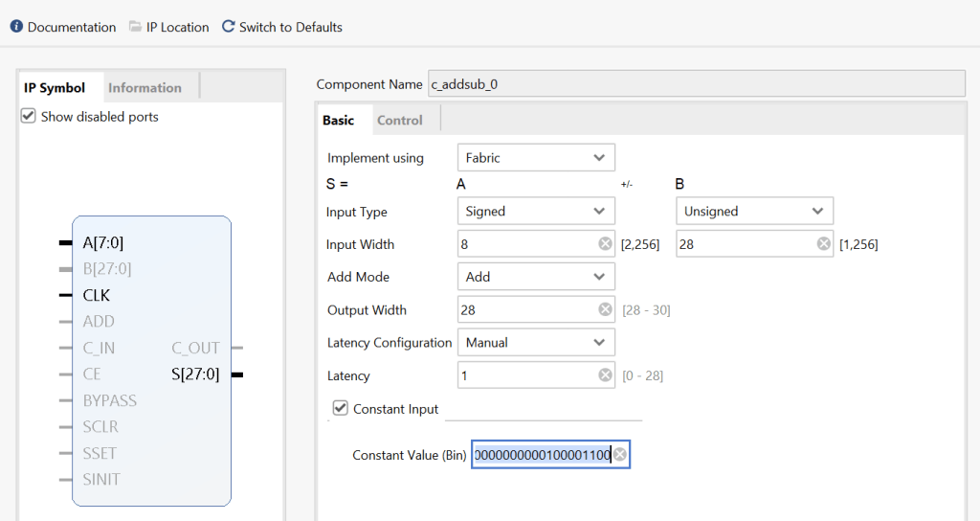Switch to the Information tab
This screenshot has width=980, height=521.
coord(145,87)
